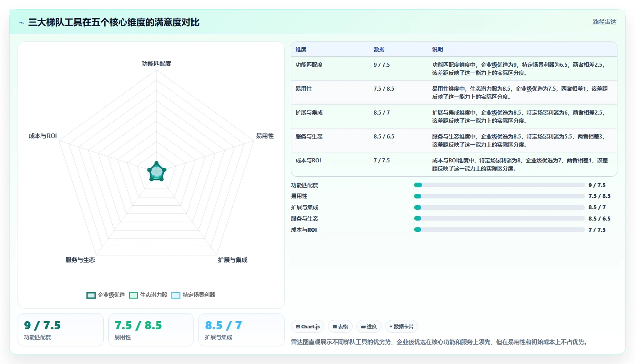This screenshot has width=635, height=364.
Task: Click the icon inside the Chart.js chip
Action: [x=298, y=327]
